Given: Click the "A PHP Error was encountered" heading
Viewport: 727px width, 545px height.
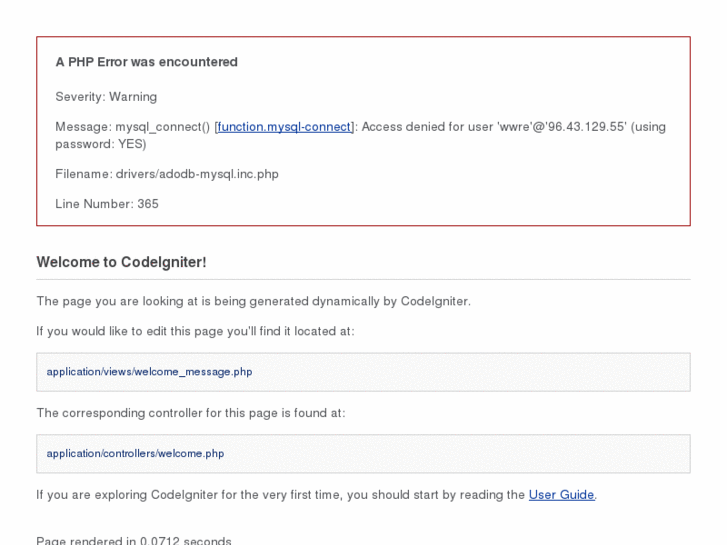Looking at the screenshot, I should (146, 62).
